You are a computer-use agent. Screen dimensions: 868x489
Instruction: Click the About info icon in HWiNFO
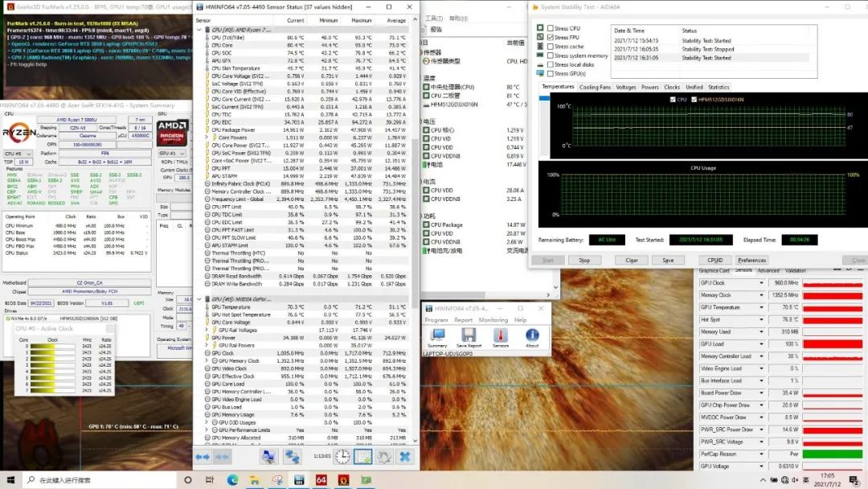point(532,335)
